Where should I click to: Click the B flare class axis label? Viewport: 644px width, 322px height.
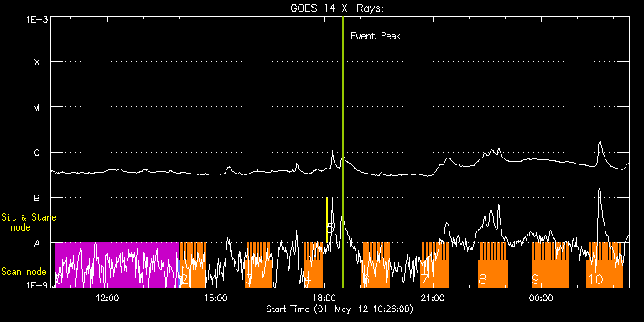37,198
